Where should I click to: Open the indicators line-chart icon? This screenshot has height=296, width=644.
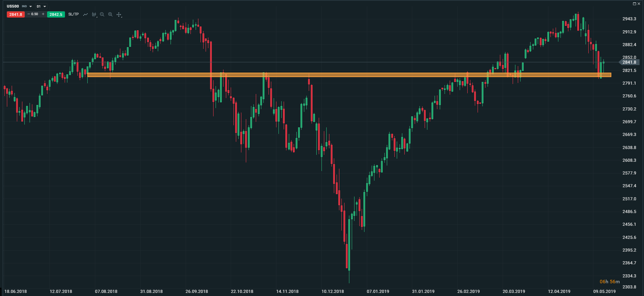click(x=85, y=14)
